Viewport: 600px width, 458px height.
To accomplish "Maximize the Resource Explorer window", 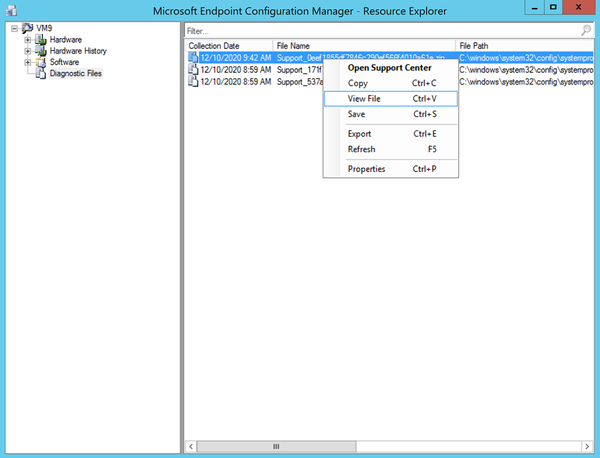I will click(553, 8).
